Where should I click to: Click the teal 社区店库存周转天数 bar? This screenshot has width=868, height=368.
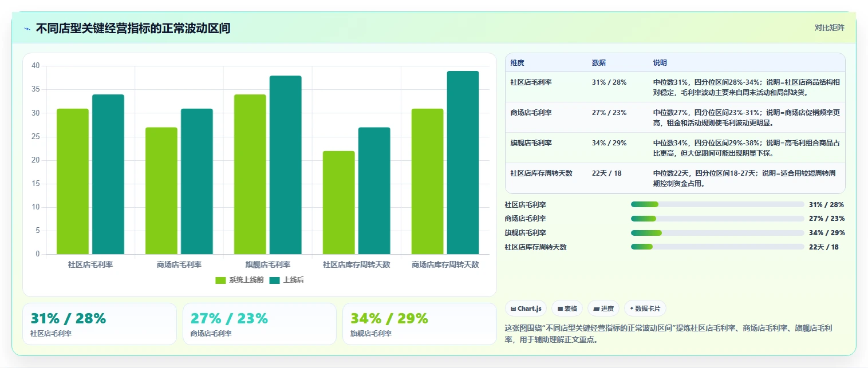point(374,191)
